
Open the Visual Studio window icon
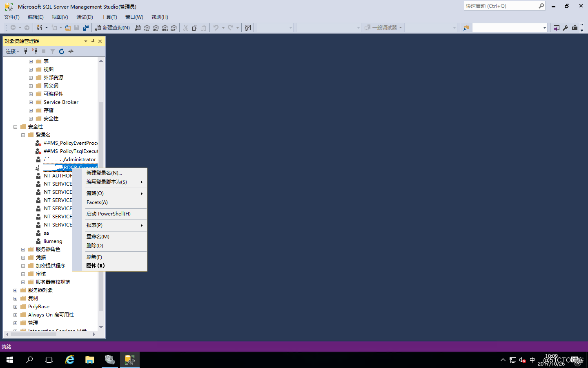(557, 28)
